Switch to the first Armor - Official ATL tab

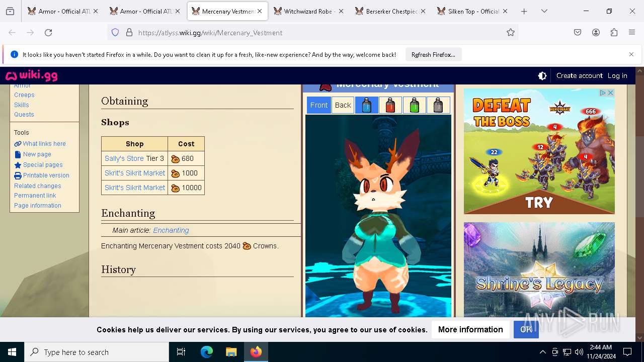(63, 11)
